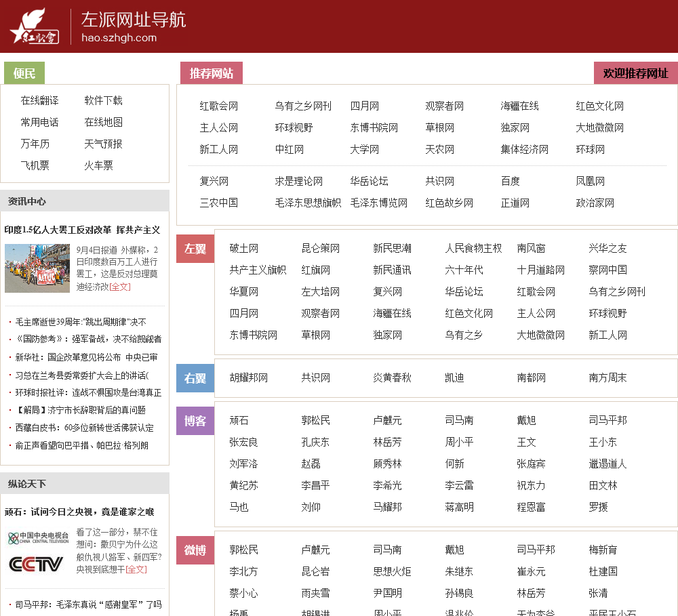Open the 左翼 category label
Image resolution: width=678 pixels, height=616 pixels.
pos(195,249)
